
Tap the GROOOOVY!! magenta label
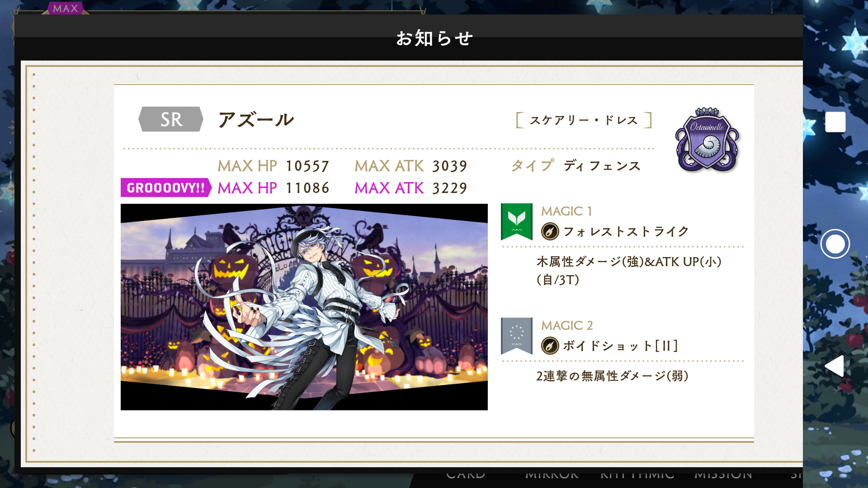(166, 188)
